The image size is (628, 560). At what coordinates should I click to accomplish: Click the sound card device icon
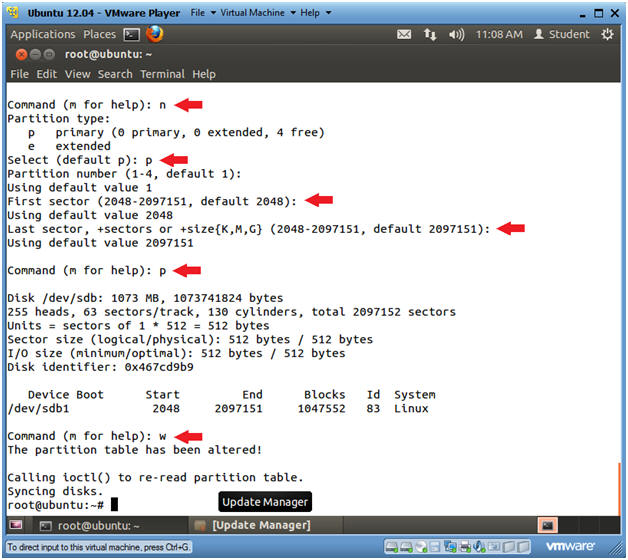(x=479, y=546)
